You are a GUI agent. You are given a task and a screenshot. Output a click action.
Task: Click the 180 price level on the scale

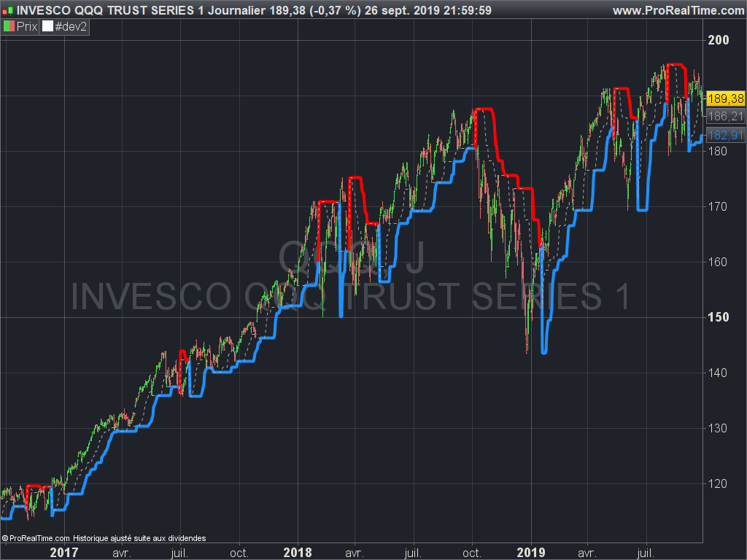pos(718,151)
